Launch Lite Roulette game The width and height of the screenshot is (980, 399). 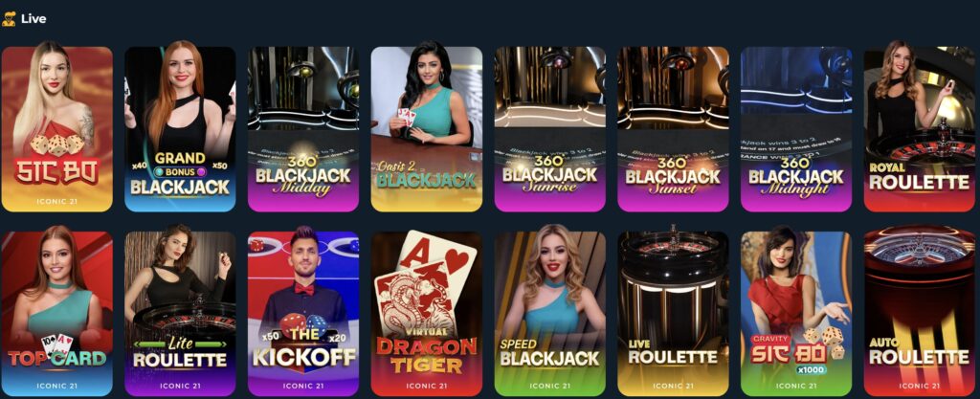pyautogui.click(x=180, y=314)
